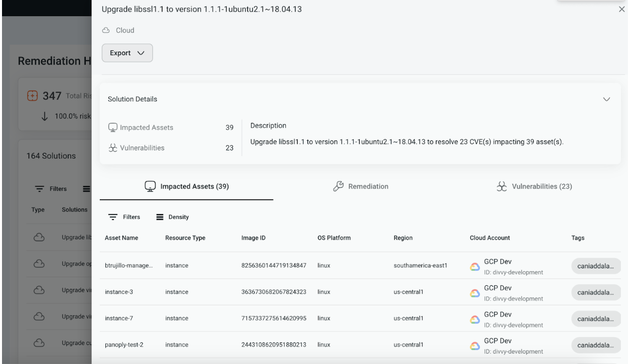This screenshot has height=364, width=635.
Task: Switch to the Remediation tab
Action: (x=361, y=187)
